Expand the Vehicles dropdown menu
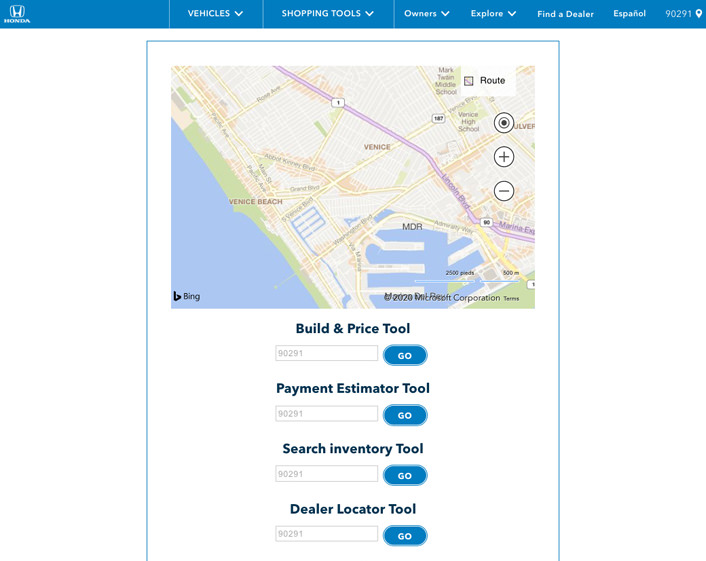This screenshot has width=706, height=561. point(215,14)
